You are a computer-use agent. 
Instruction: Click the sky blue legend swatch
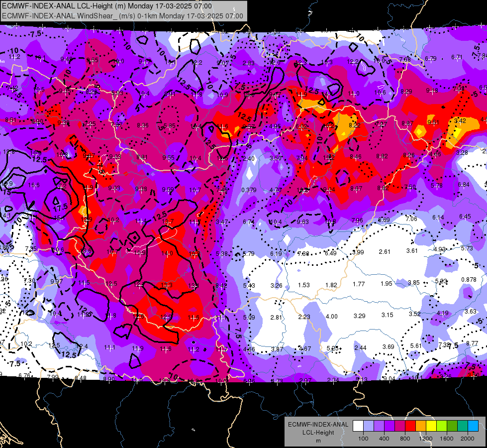pos(473,426)
